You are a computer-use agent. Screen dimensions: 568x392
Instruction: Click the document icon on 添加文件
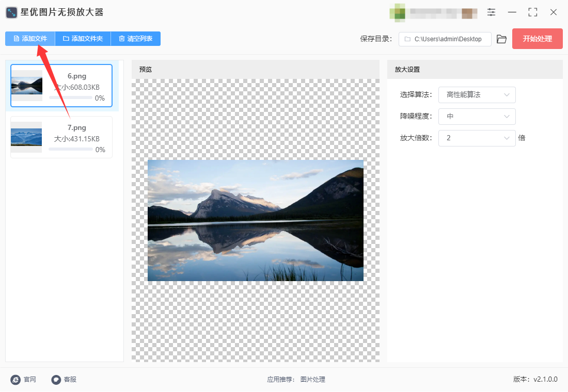coord(17,38)
